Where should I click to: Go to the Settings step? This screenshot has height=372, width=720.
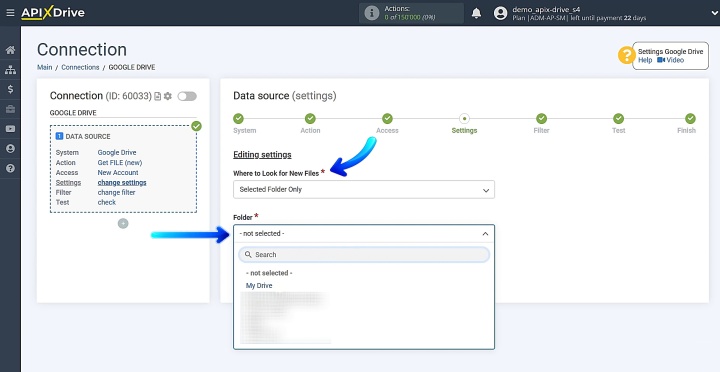[x=464, y=118]
